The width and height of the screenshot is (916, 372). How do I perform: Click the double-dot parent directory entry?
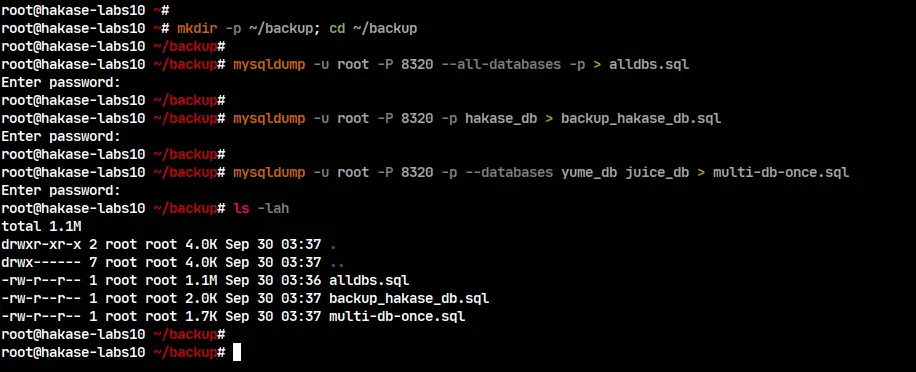tap(336, 262)
